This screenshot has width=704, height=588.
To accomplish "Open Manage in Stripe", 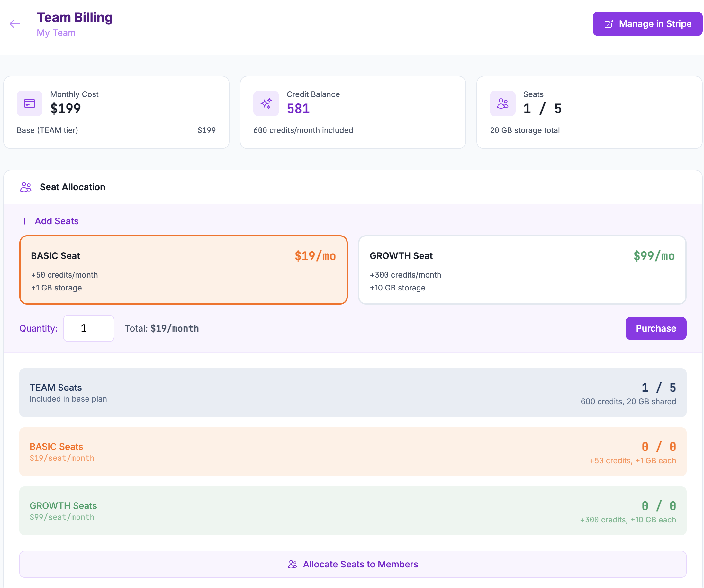I will click(x=647, y=24).
